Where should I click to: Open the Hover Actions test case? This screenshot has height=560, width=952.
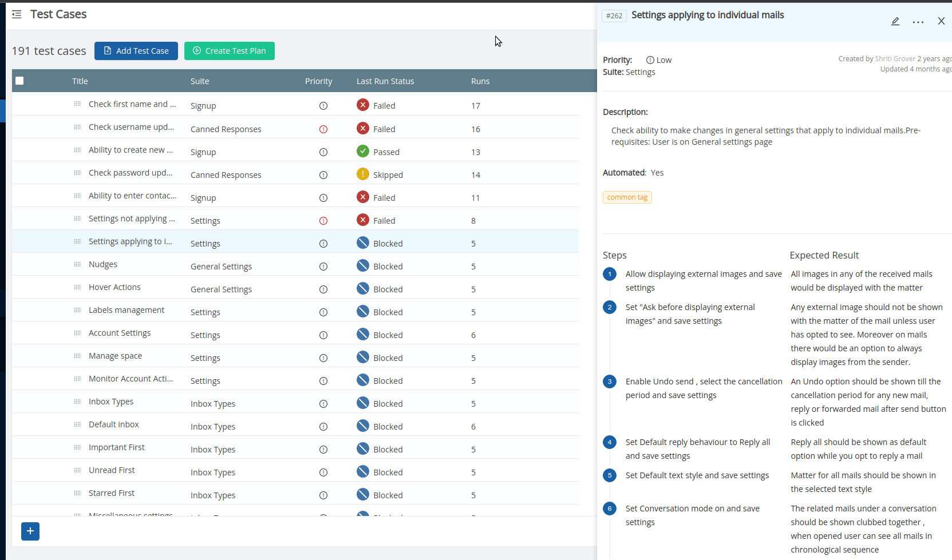coord(114,287)
